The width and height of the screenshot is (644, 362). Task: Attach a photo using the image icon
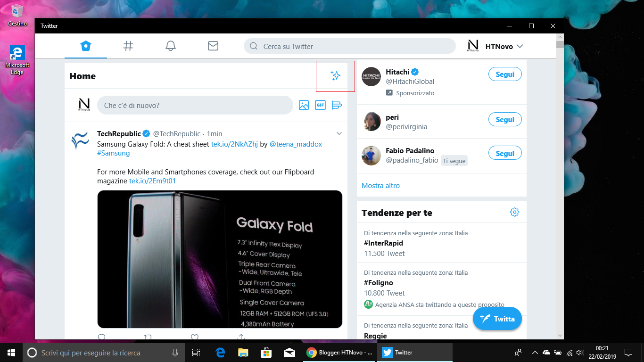coord(304,105)
